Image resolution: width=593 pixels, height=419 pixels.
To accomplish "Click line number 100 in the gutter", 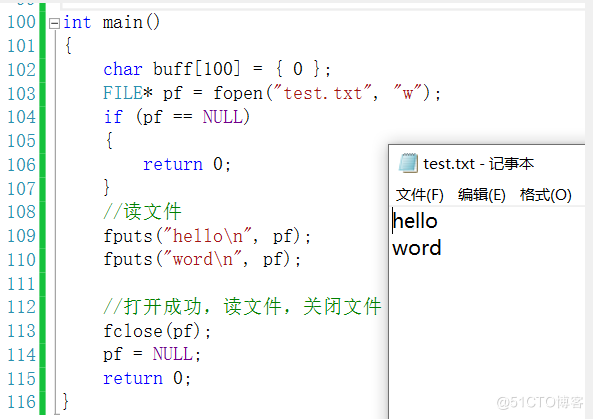I will click(22, 22).
